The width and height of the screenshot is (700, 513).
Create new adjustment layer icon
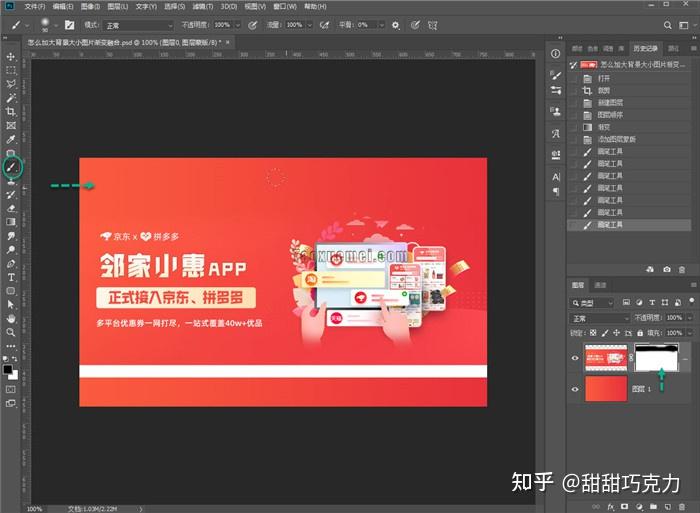(639, 507)
